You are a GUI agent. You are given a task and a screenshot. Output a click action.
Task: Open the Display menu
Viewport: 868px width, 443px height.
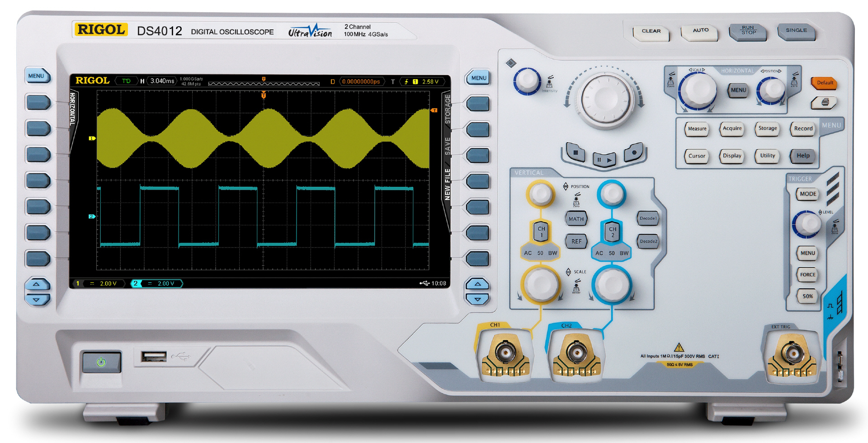[x=732, y=156]
